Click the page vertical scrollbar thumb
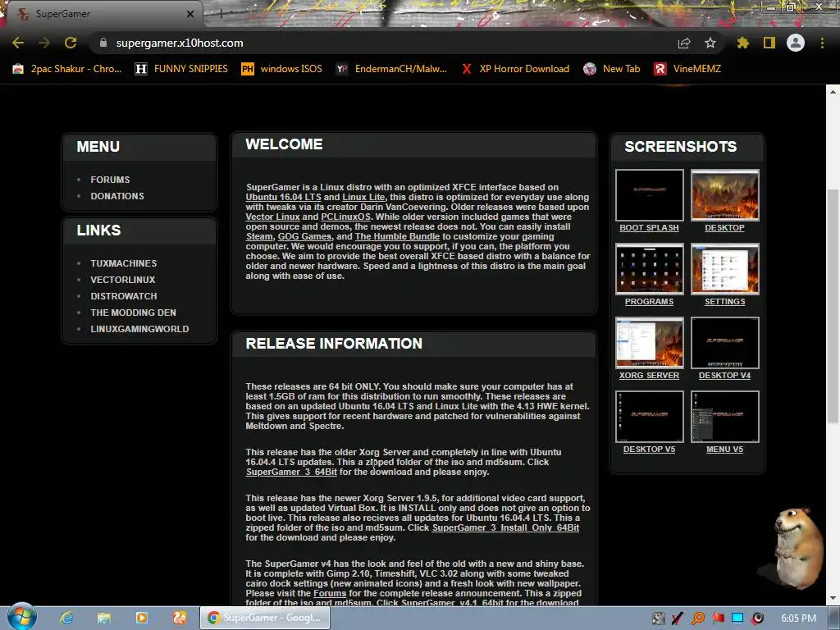This screenshot has height=630, width=840. [x=833, y=307]
